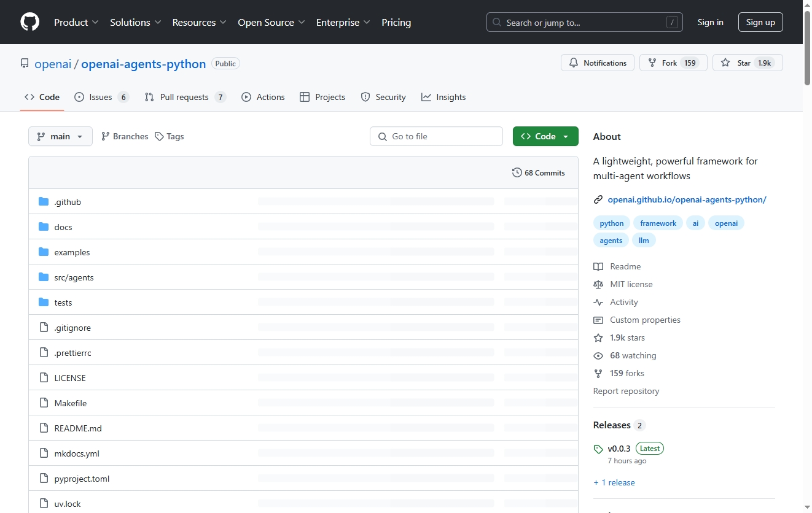The height and width of the screenshot is (513, 812).
Task: Open the Insights tab
Action: [443, 97]
